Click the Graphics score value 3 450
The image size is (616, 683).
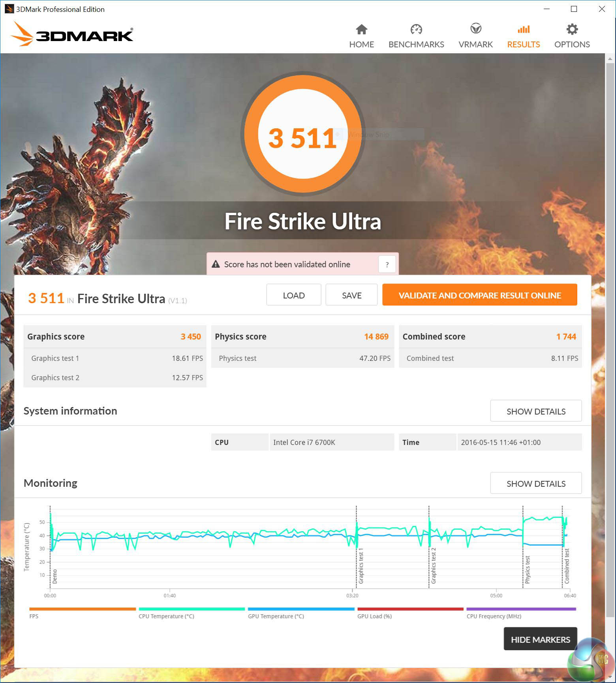(191, 336)
